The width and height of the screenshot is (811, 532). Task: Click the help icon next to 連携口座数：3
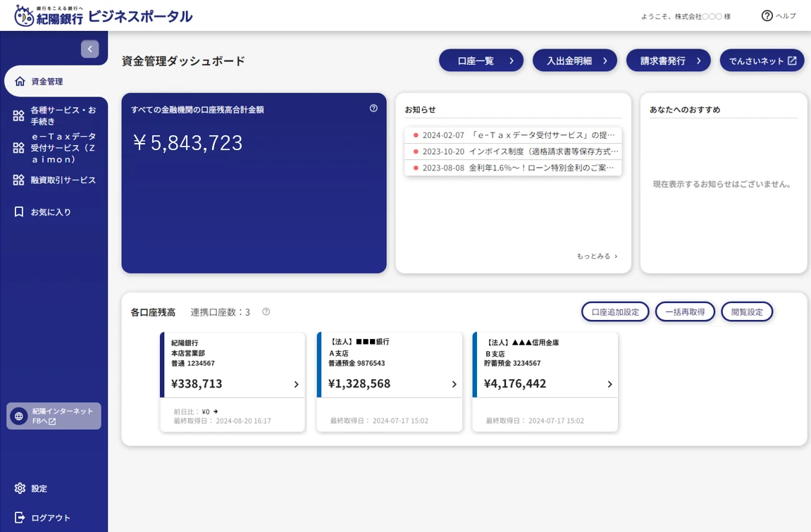pyautogui.click(x=266, y=311)
